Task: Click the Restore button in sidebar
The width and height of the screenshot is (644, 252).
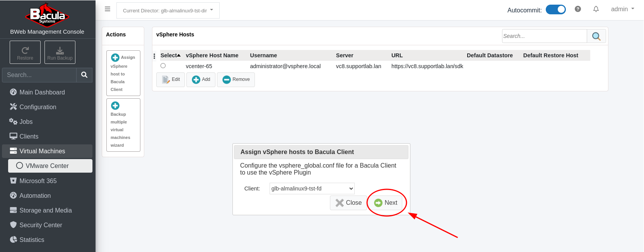Action: point(25,52)
